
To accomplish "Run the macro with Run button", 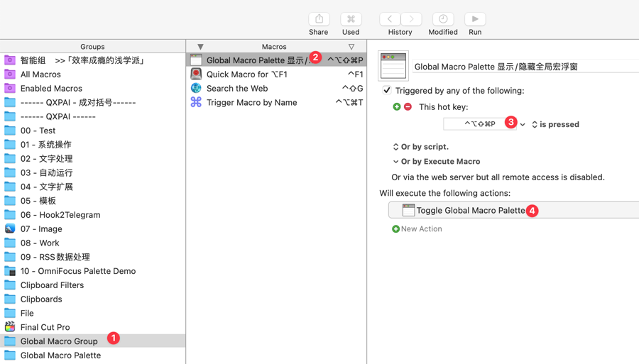I will (x=475, y=19).
